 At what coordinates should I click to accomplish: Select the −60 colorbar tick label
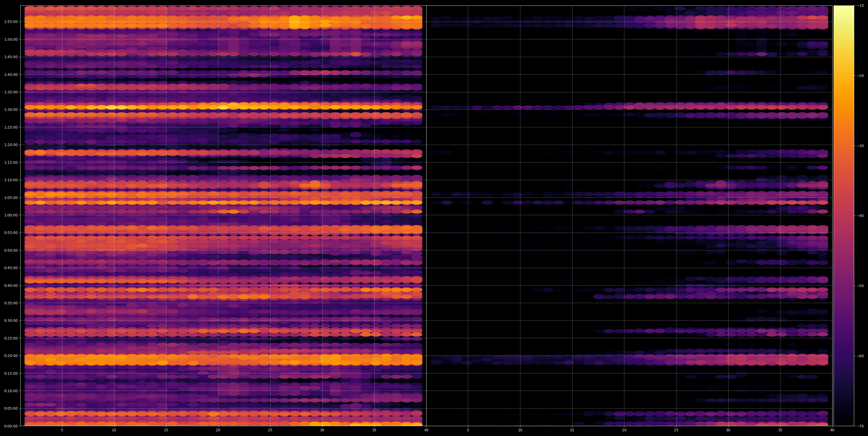[x=860, y=356]
